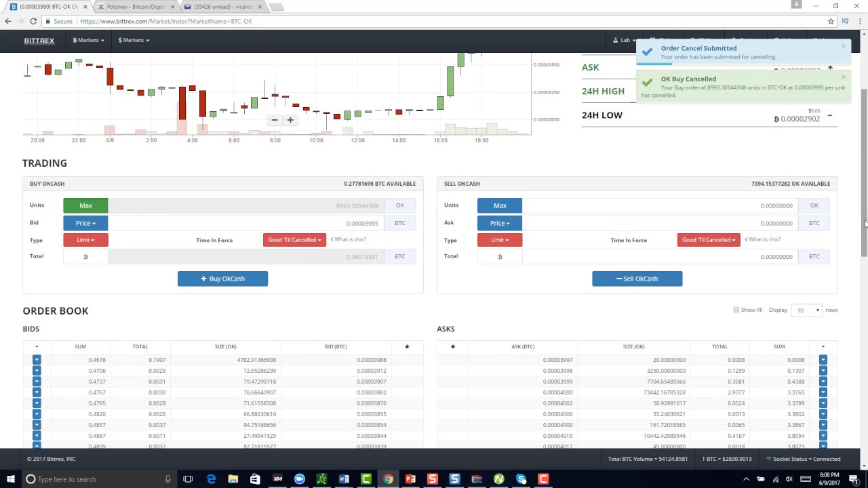
Task: Click the buy Bid price input field
Action: coord(245,223)
